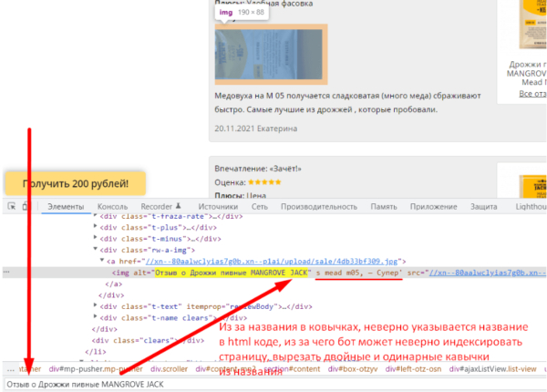The height and width of the screenshot is (392, 547).
Task: Click the Все отзывы link
Action: (x=532, y=94)
